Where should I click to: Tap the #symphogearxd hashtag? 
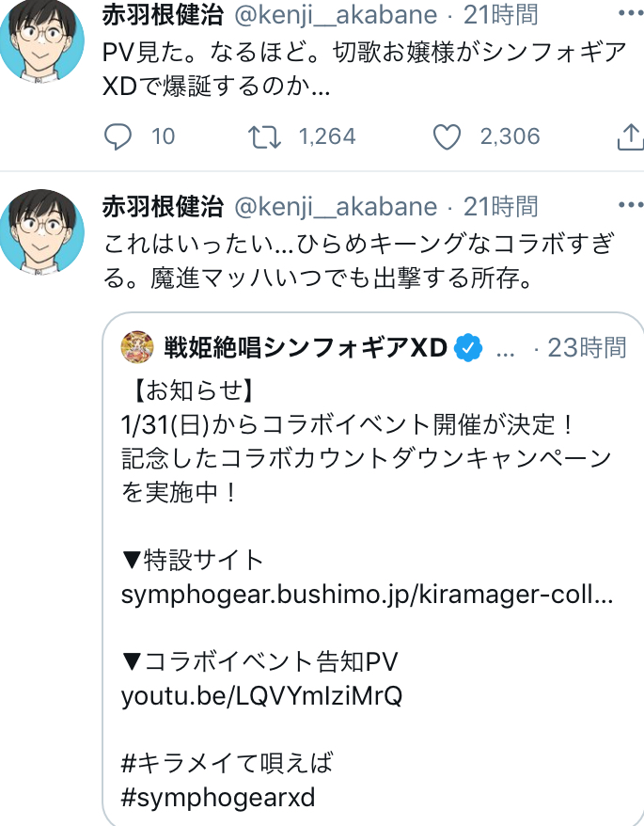click(x=218, y=798)
